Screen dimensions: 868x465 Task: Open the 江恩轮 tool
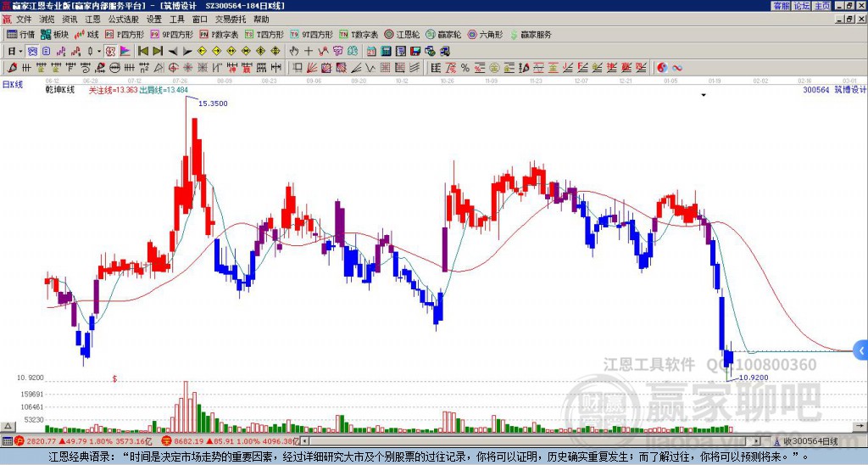point(402,34)
